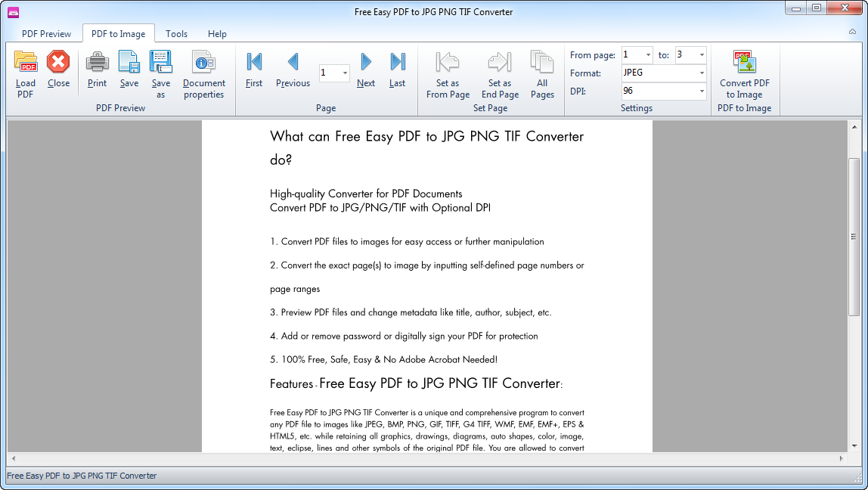The height and width of the screenshot is (490, 868).
Task: Expand the 'to' page dropdown
Action: tap(702, 54)
